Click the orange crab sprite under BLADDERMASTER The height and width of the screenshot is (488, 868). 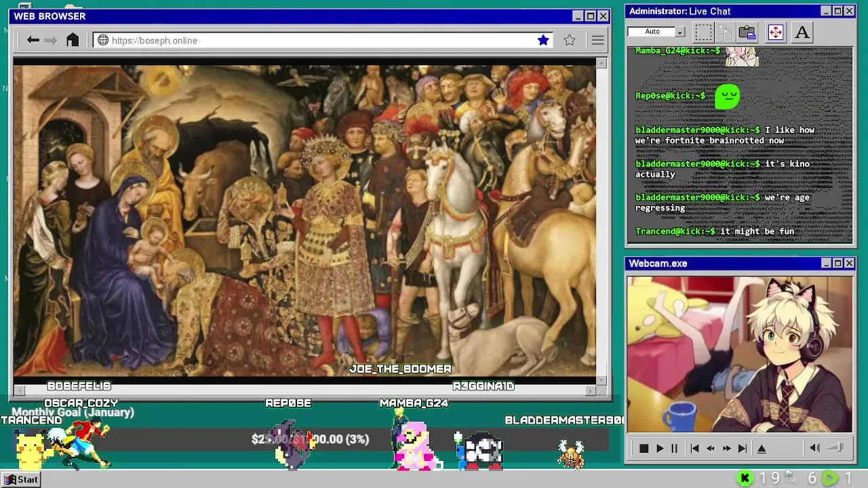tap(571, 454)
